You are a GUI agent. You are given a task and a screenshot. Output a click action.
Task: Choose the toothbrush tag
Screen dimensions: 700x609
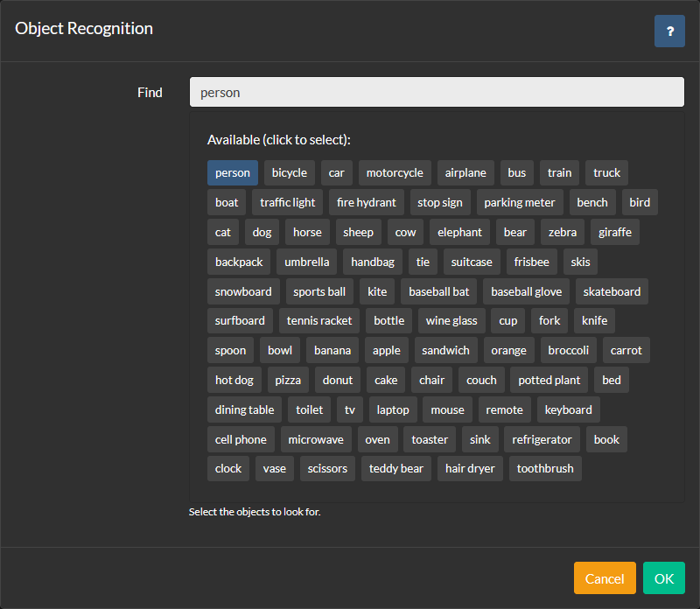545,468
